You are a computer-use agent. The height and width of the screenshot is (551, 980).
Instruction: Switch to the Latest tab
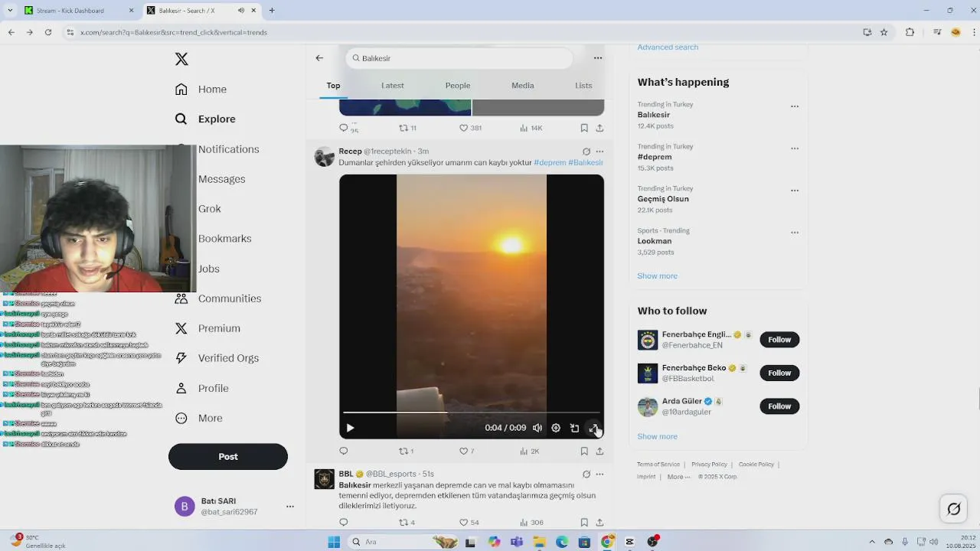tap(393, 86)
